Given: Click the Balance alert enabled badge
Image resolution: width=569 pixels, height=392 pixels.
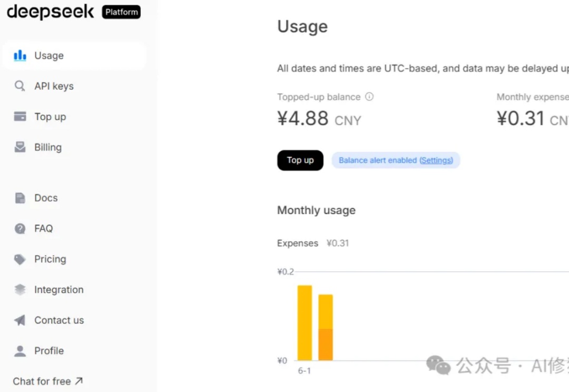Looking at the screenshot, I should coord(396,160).
